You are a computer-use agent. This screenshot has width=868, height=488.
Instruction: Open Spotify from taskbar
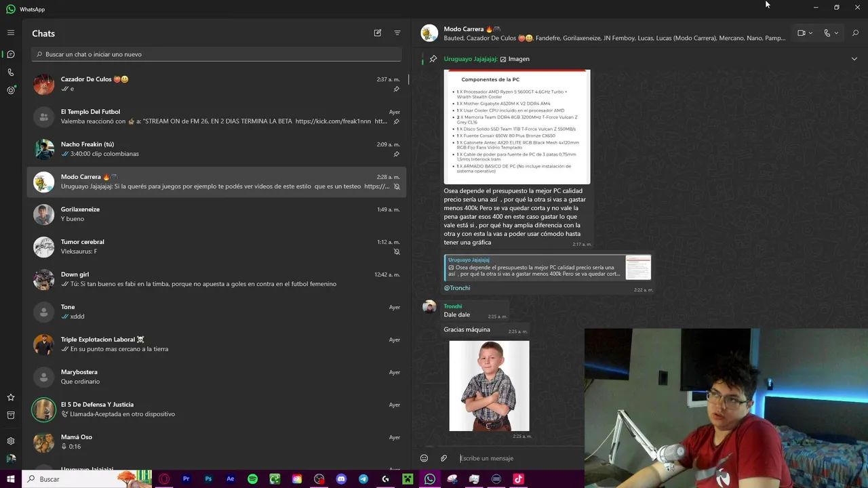click(252, 479)
